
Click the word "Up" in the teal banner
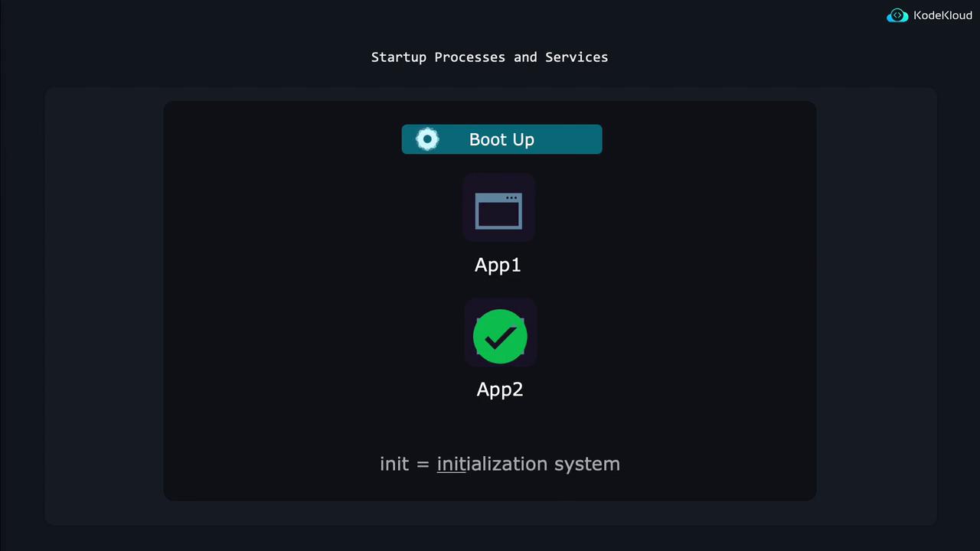click(x=522, y=140)
